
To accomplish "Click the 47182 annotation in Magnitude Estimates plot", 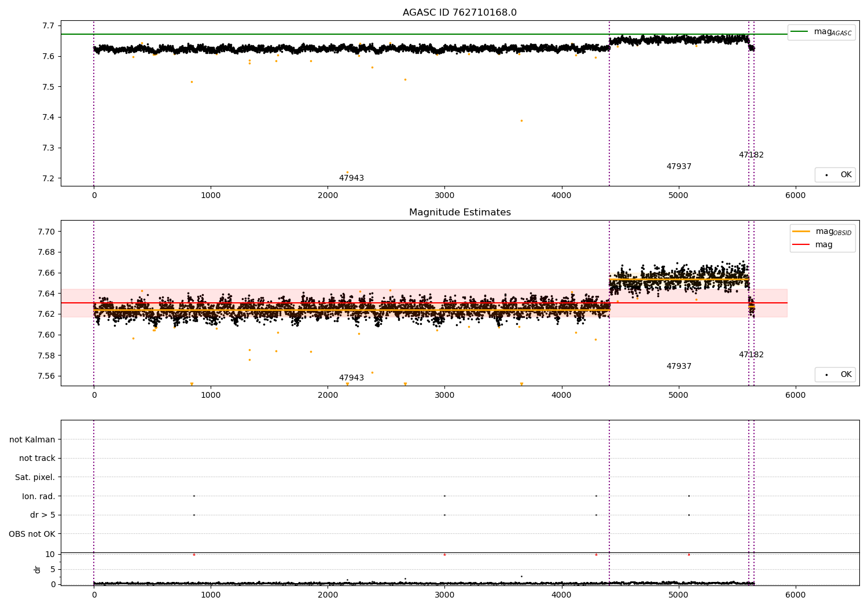I will (751, 355).
